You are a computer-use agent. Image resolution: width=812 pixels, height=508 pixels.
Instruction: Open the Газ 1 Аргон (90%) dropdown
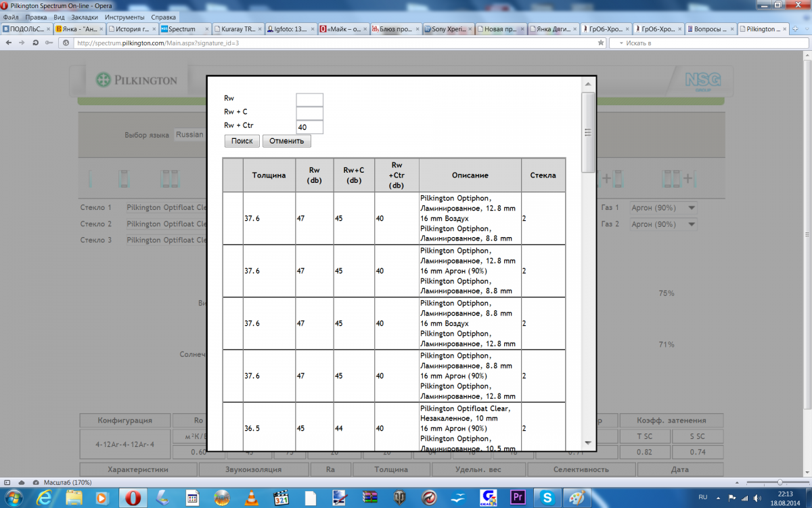[663, 208]
